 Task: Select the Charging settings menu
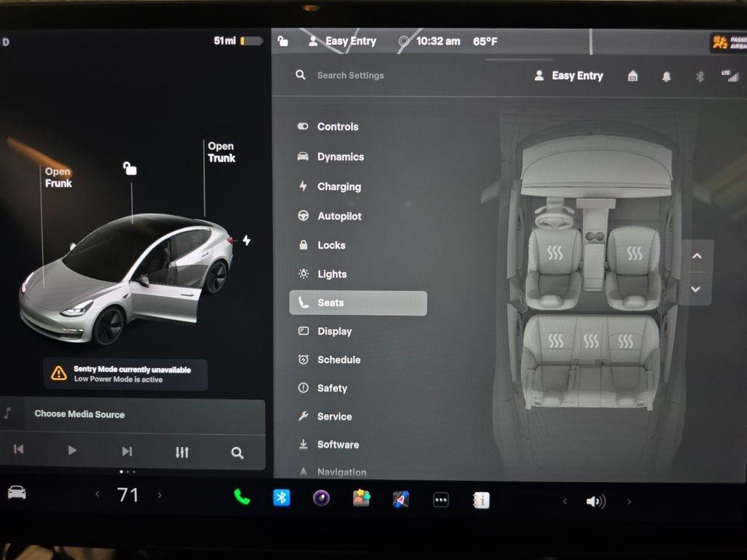[x=338, y=187]
